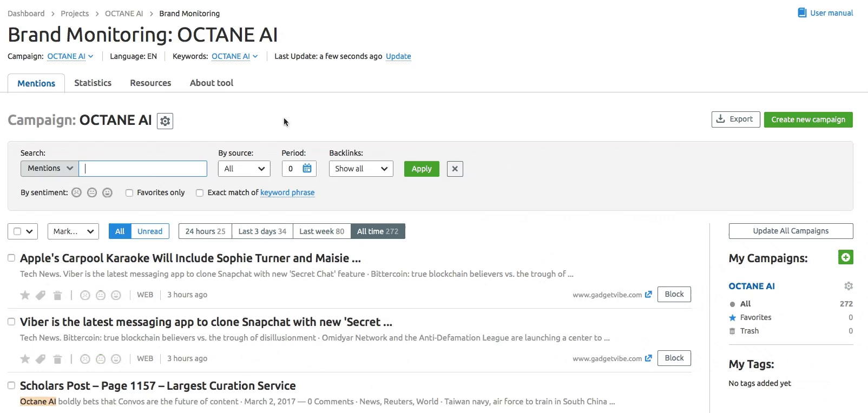Trash the Viber messaging app mention

(x=57, y=359)
